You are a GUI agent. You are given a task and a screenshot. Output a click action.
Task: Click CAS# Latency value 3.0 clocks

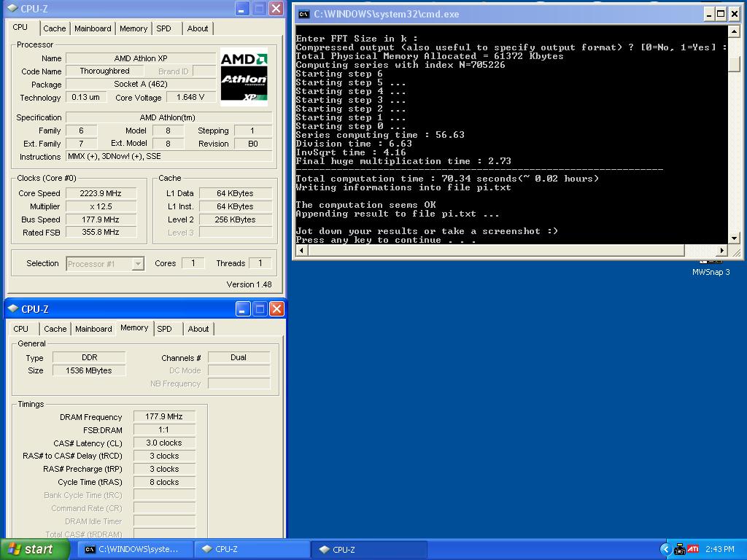164,443
